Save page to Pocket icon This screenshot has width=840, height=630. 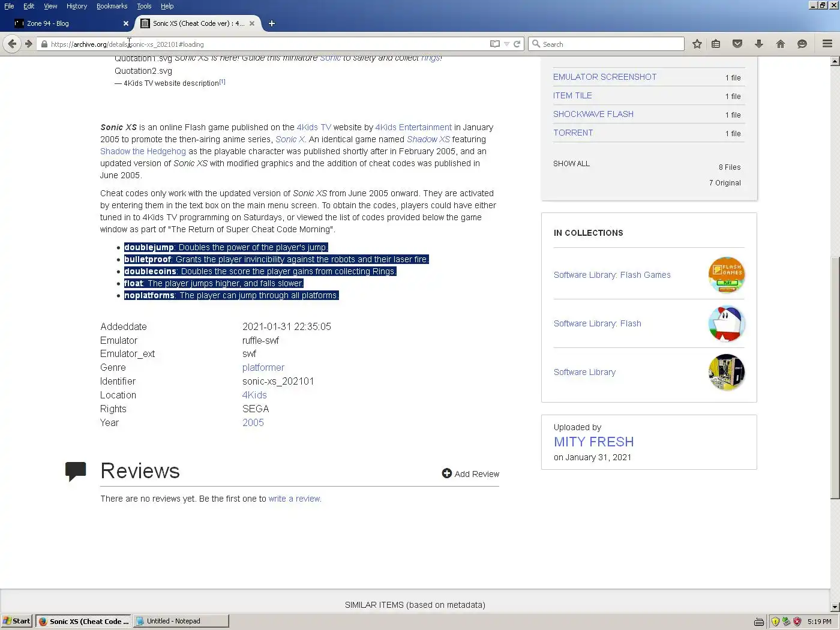tap(737, 44)
